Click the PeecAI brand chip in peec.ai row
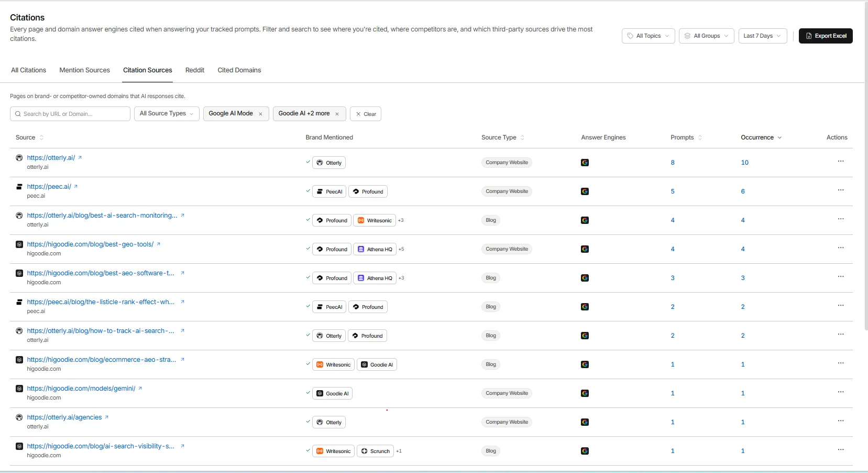 click(329, 191)
